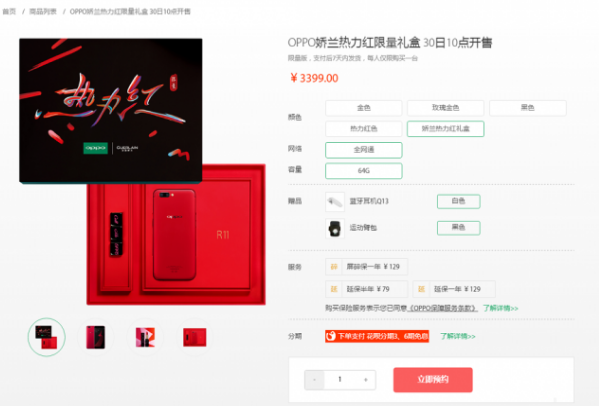Click the sports armband gift icon
The height and width of the screenshot is (414, 599).
pos(335,228)
